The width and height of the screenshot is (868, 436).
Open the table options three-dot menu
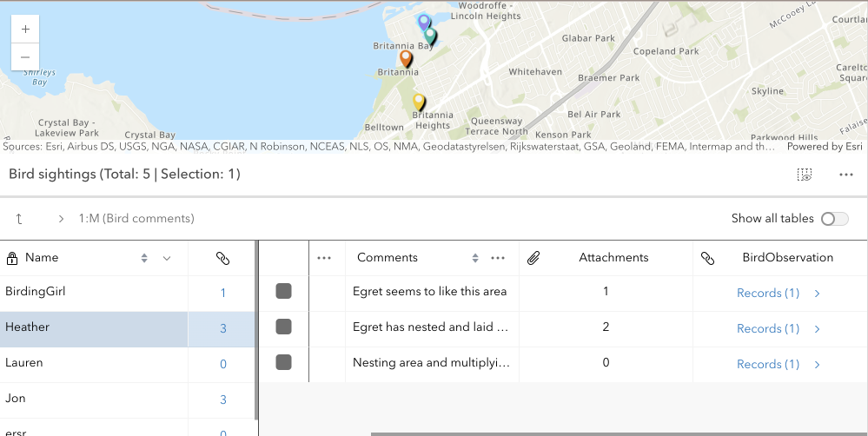pyautogui.click(x=845, y=175)
